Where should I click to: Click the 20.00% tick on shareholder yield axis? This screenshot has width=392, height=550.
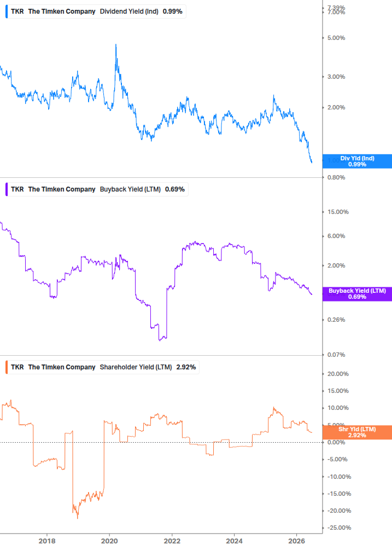click(x=338, y=374)
